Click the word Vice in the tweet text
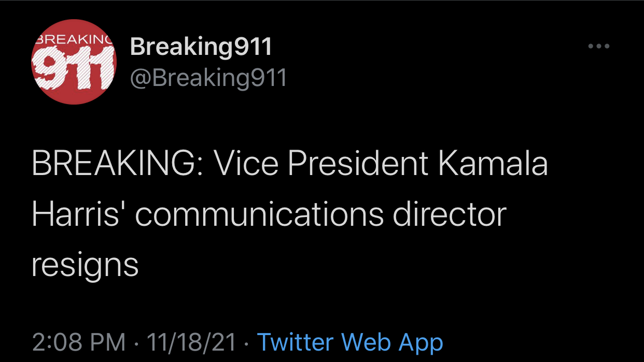Image resolution: width=644 pixels, height=362 pixels. point(247,164)
